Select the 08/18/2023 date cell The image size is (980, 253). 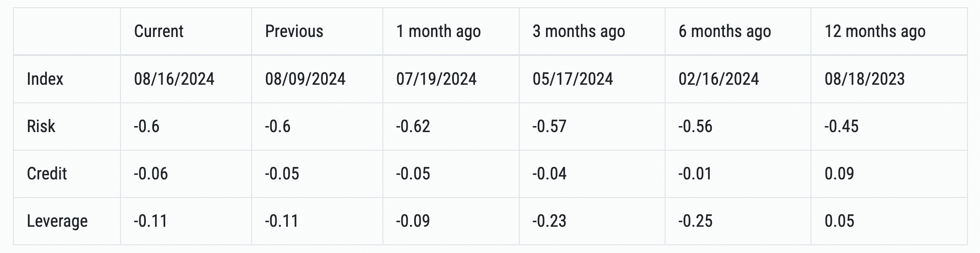click(x=865, y=79)
